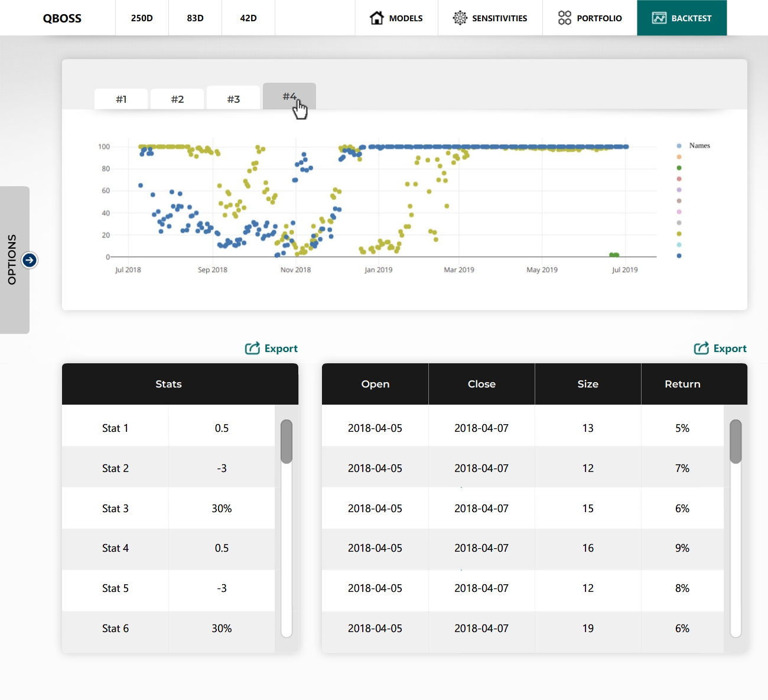Click the Sensitivities gear-dots icon

(x=460, y=18)
